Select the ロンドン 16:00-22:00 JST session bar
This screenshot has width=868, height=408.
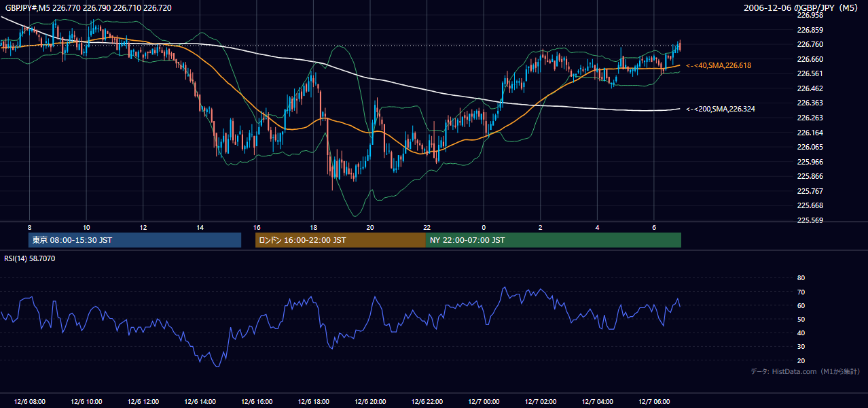click(x=340, y=240)
